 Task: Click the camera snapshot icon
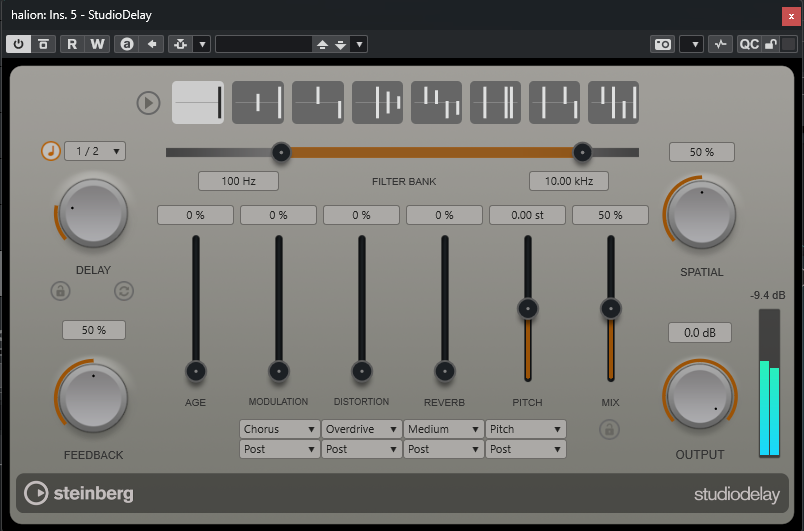[x=662, y=44]
